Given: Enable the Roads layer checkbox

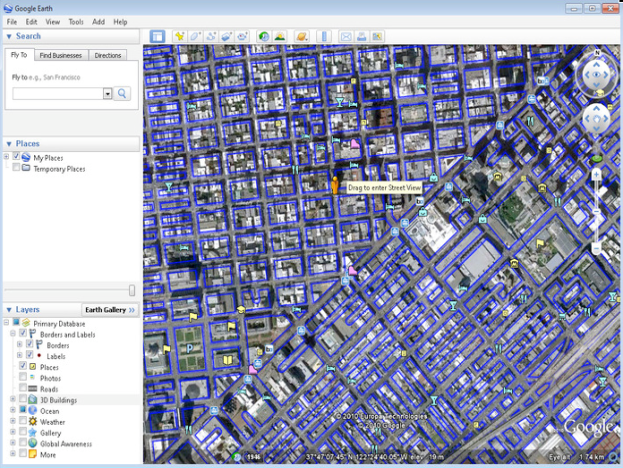Looking at the screenshot, I should pos(23,388).
